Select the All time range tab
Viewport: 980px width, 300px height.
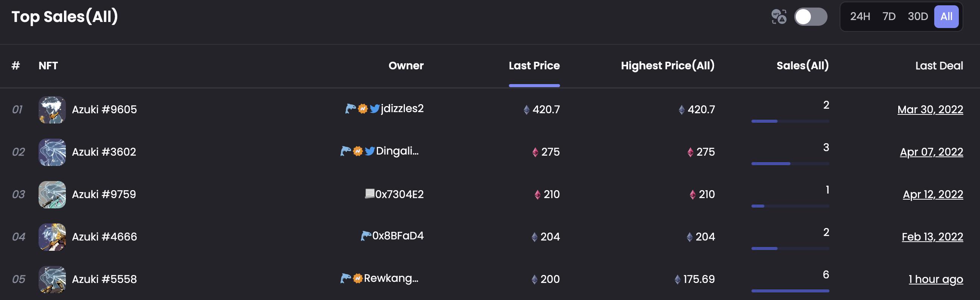point(946,16)
